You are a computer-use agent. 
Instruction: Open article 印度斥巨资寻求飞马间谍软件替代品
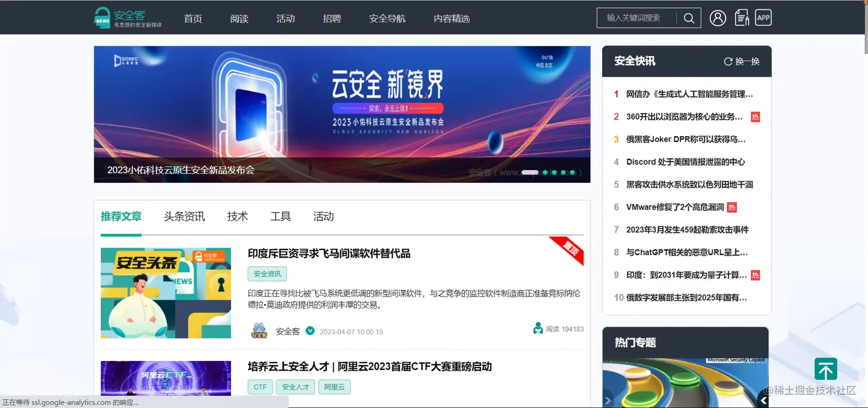[x=329, y=253]
